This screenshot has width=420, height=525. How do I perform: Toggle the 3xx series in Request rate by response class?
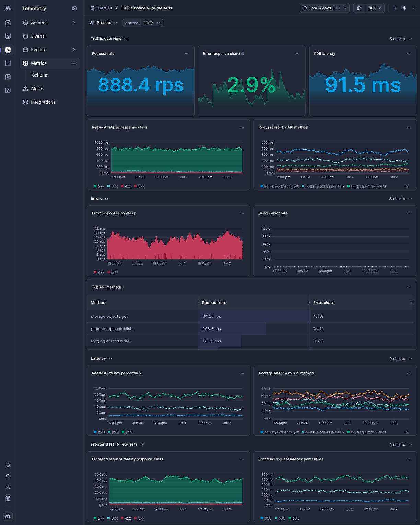[x=113, y=186]
